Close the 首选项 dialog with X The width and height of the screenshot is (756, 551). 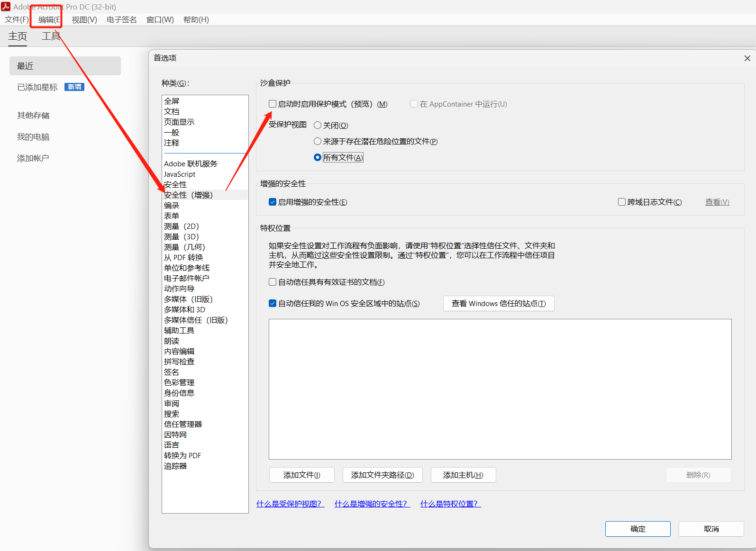point(747,58)
